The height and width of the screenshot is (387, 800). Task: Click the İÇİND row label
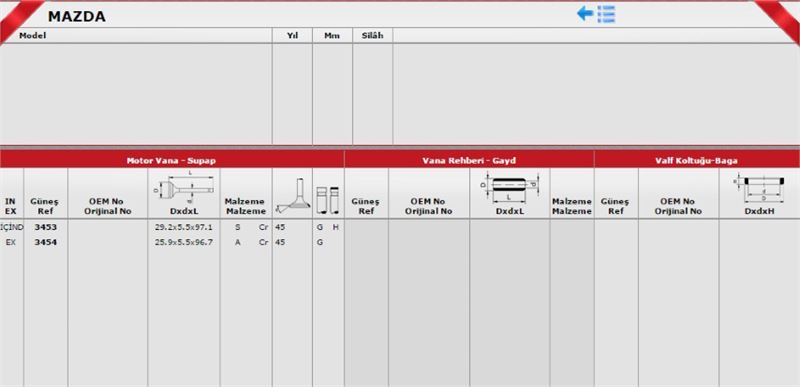point(12,227)
